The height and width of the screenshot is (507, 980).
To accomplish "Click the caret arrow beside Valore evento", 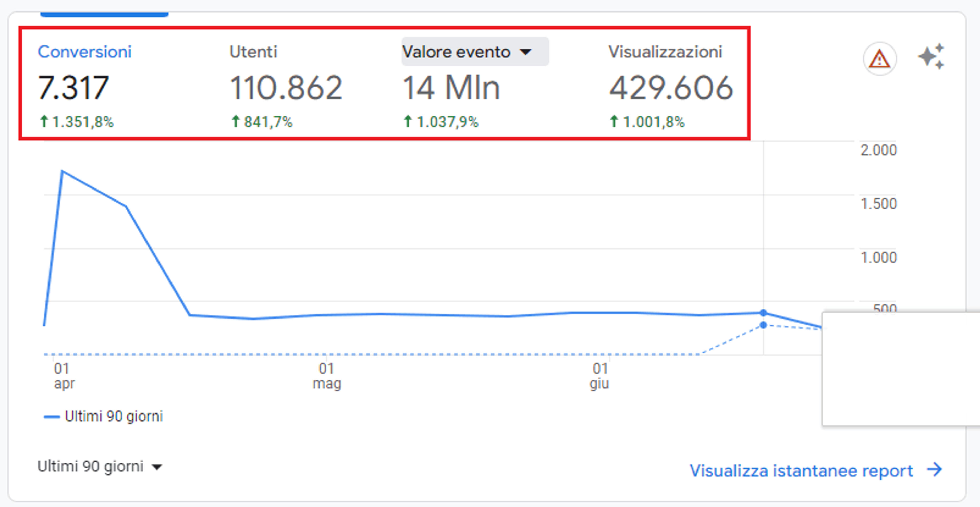I will tap(525, 52).
